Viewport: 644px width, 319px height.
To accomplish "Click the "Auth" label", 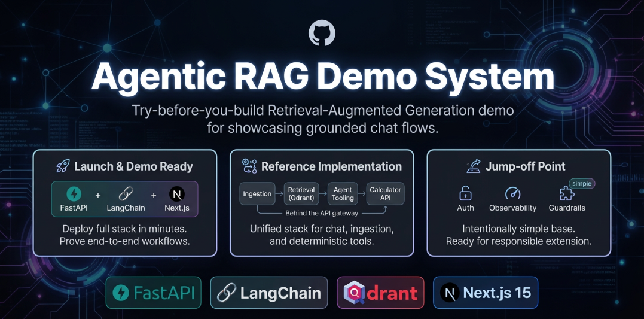I will pyautogui.click(x=465, y=208).
